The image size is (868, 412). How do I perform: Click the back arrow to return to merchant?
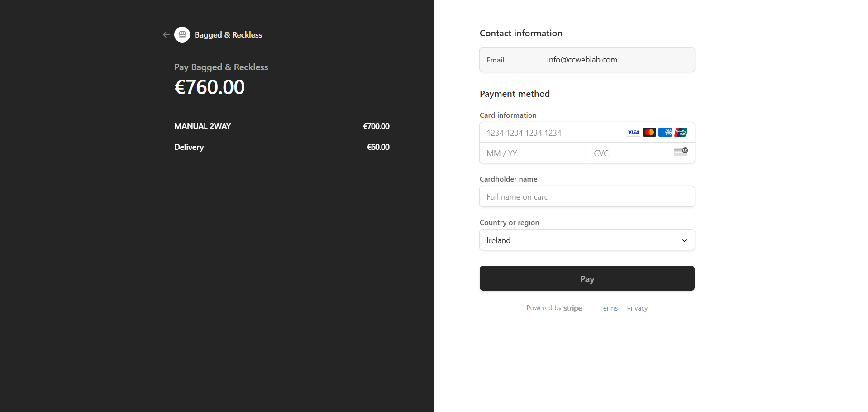tap(166, 34)
